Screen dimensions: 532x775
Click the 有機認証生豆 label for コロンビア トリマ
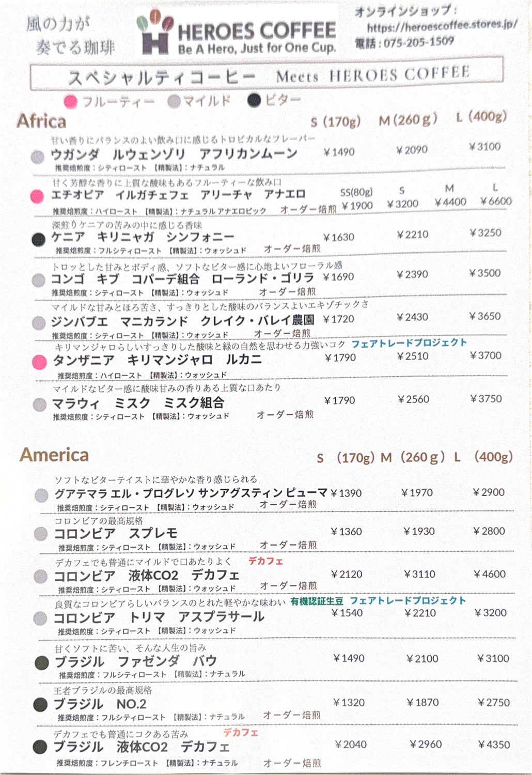tap(317, 601)
